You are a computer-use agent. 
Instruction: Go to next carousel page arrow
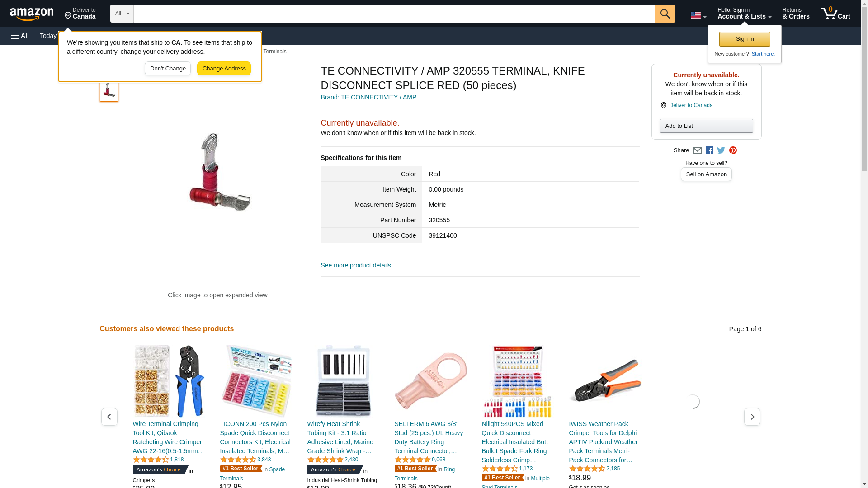coord(752,417)
